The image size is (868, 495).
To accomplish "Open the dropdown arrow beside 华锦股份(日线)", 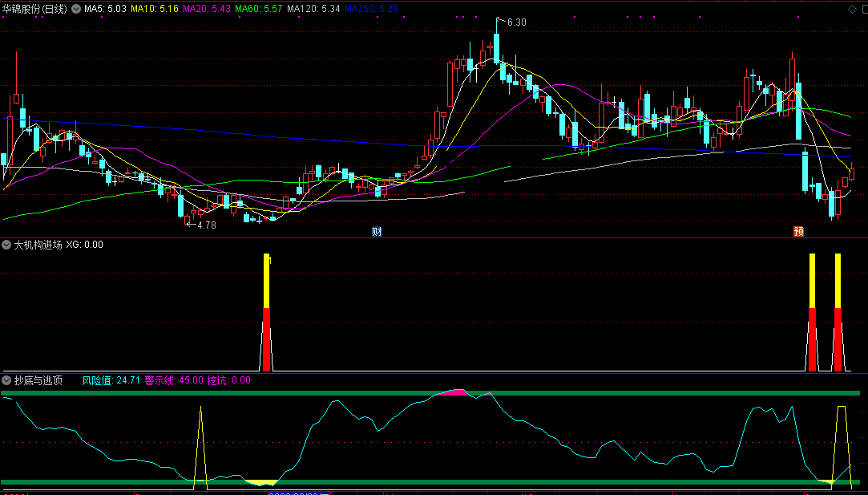I will click(x=76, y=9).
